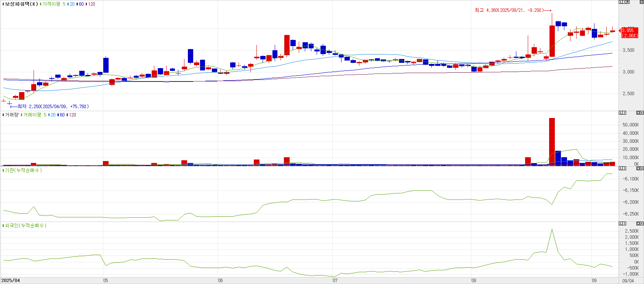Click the 10,000K volume axis label

coord(631,158)
